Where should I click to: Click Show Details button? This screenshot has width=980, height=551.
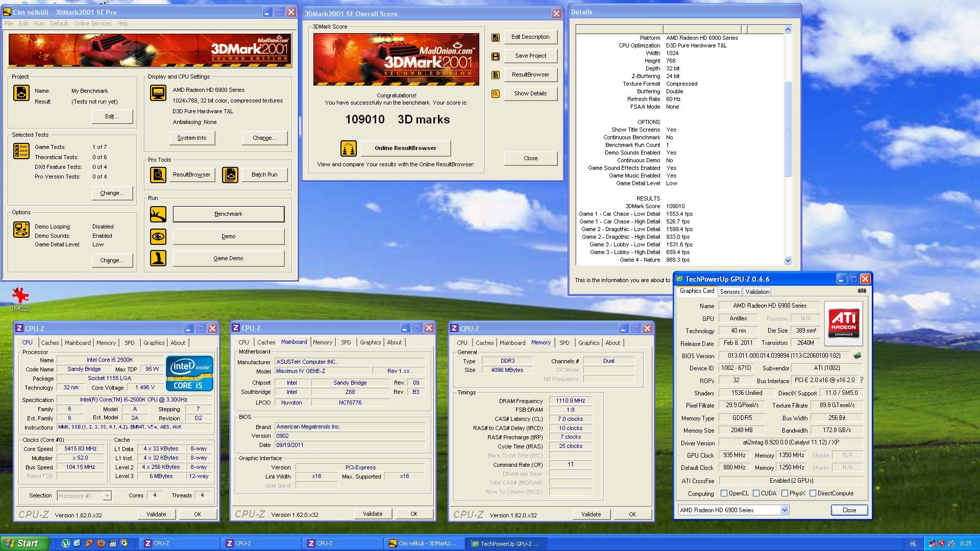pos(530,94)
